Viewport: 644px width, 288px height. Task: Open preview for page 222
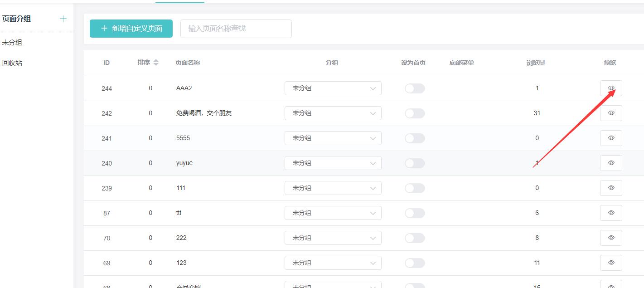tap(611, 238)
